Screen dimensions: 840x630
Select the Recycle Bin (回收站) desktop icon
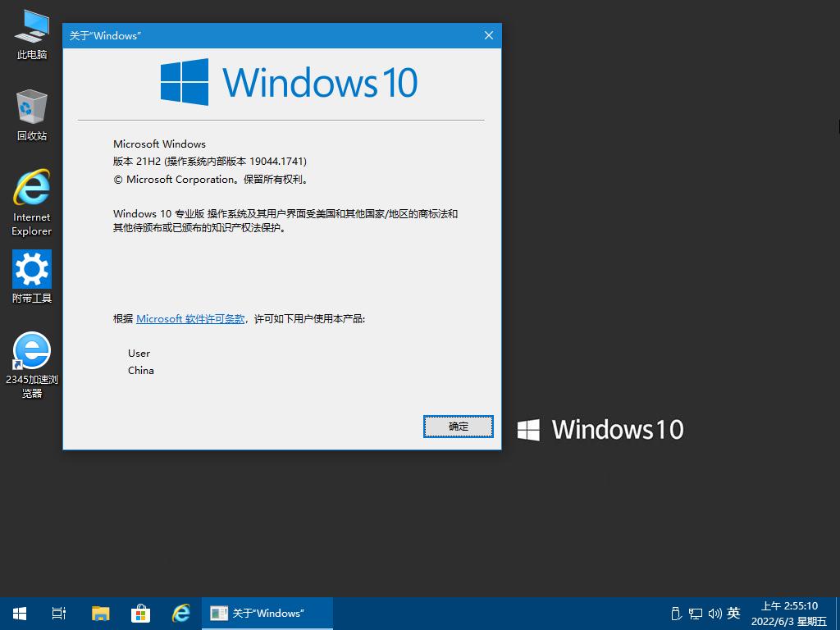click(x=32, y=115)
